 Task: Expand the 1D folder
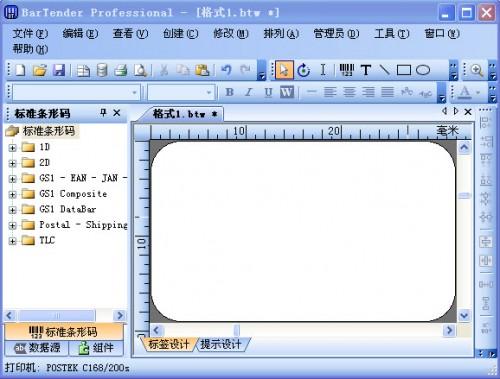tap(12, 148)
